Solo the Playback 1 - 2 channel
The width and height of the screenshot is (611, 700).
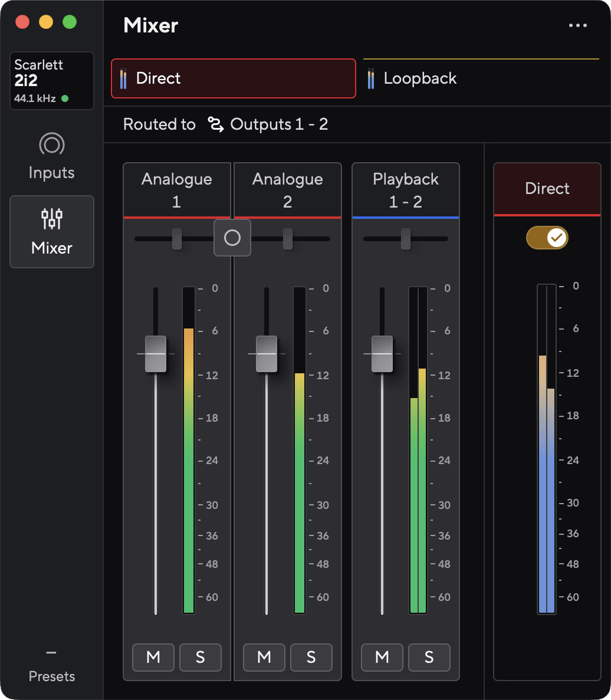(429, 657)
